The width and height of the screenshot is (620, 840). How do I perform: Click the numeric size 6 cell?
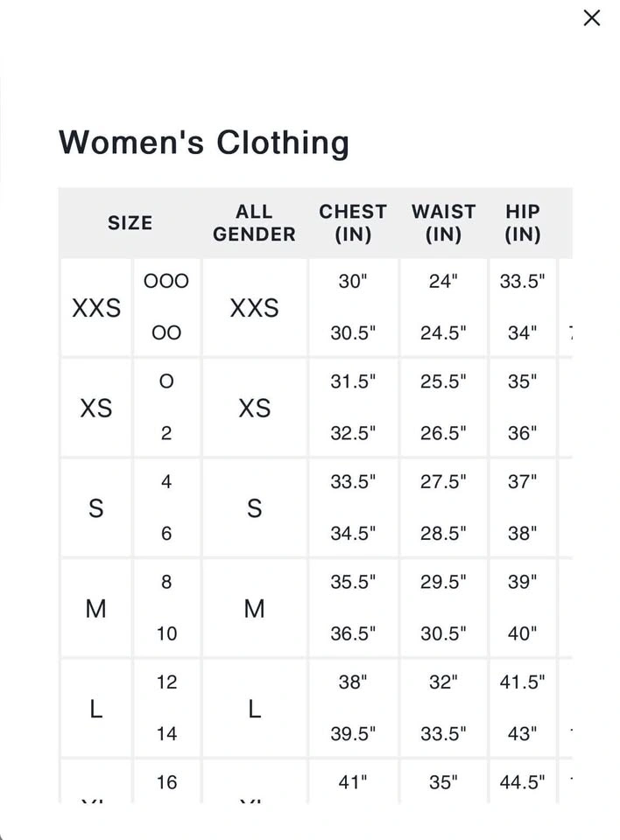coord(166,534)
